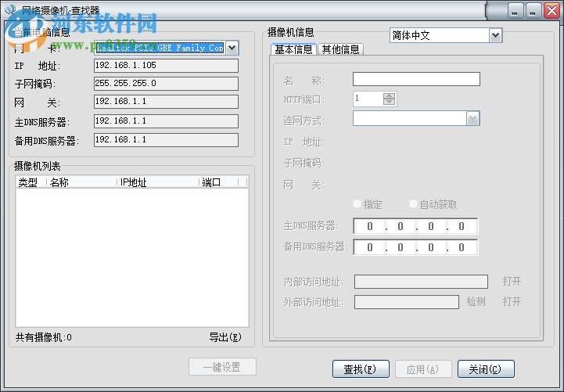Sort camera list by IP地址 column header
The height and width of the screenshot is (392, 564).
pos(158,182)
